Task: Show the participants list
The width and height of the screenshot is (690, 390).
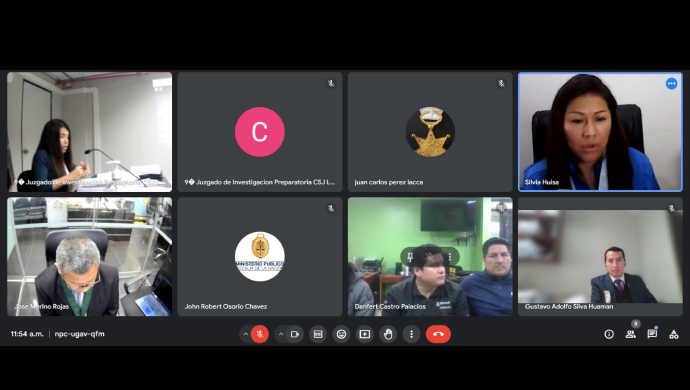Action: click(x=631, y=334)
